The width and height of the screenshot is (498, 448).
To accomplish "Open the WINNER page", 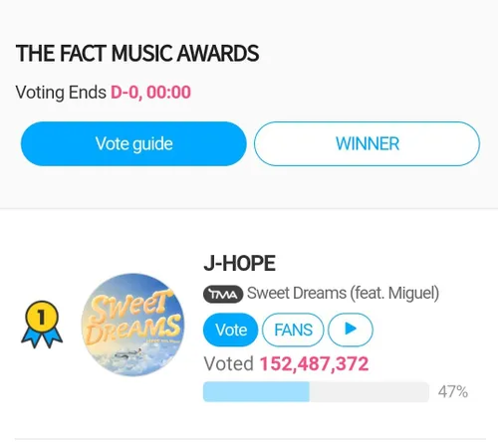I will click(367, 143).
